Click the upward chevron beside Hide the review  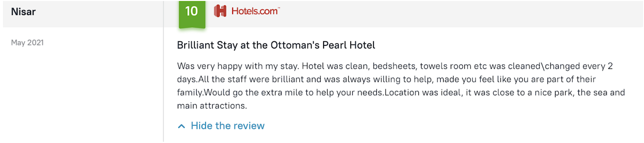(181, 126)
